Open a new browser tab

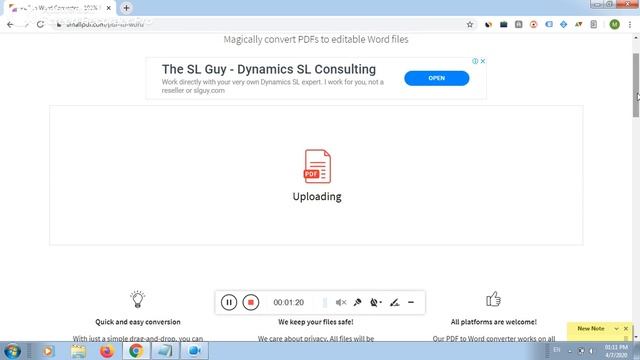[127, 8]
